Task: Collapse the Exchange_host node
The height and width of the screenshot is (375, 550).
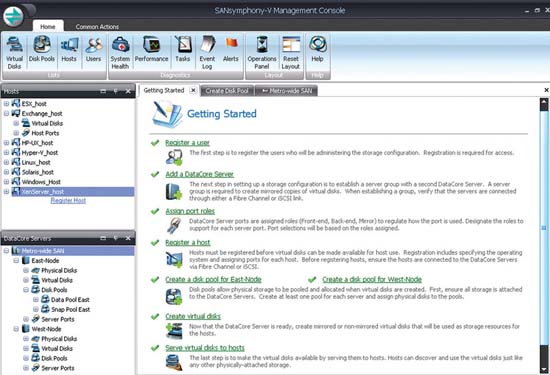Action: (6, 114)
